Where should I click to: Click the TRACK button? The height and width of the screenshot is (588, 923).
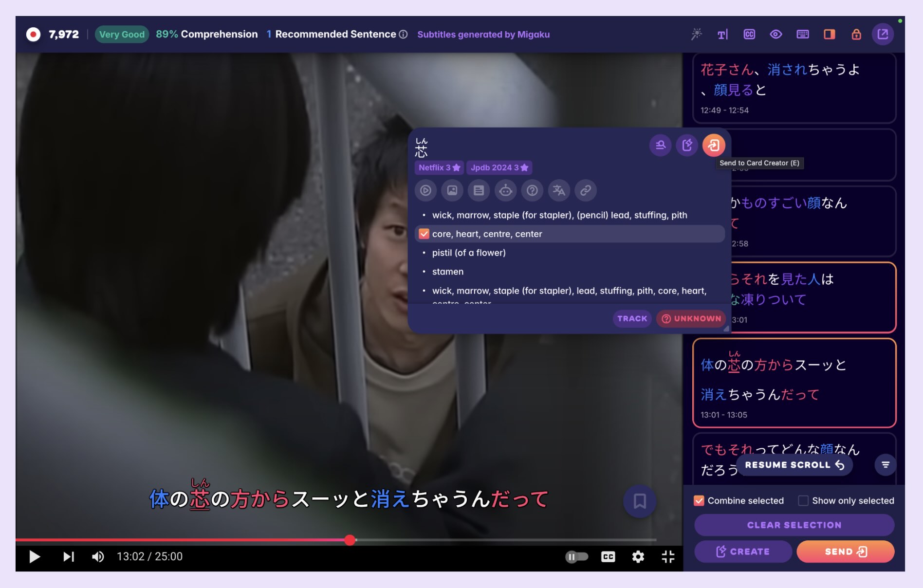coord(632,318)
